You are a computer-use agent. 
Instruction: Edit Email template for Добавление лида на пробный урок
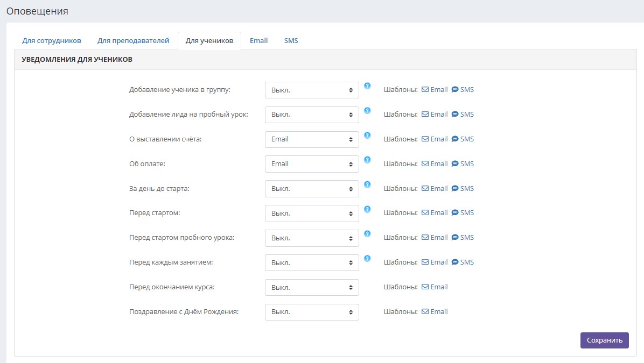click(435, 115)
